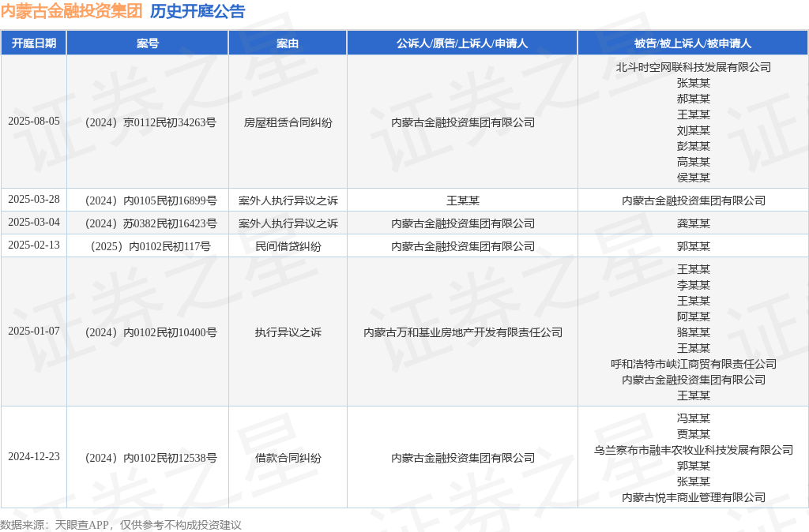This screenshot has height=532, width=809.
Task: Select case number (2024)京0112民初34263号
Action: 151,122
